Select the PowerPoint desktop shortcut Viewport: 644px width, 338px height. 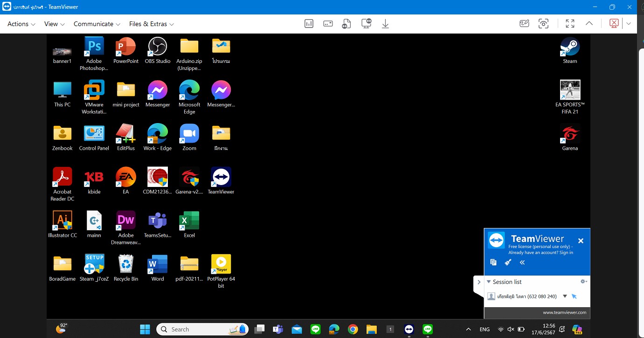pos(126,51)
